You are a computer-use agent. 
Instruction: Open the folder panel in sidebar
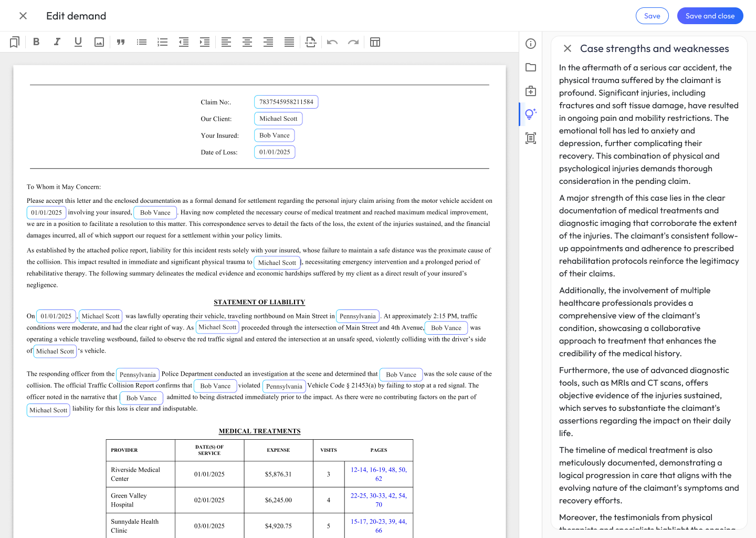point(531,67)
